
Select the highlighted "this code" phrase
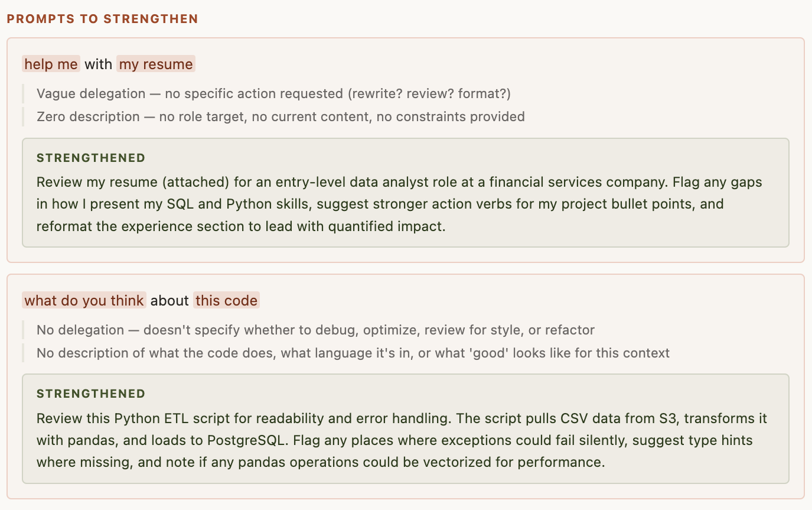pos(226,300)
